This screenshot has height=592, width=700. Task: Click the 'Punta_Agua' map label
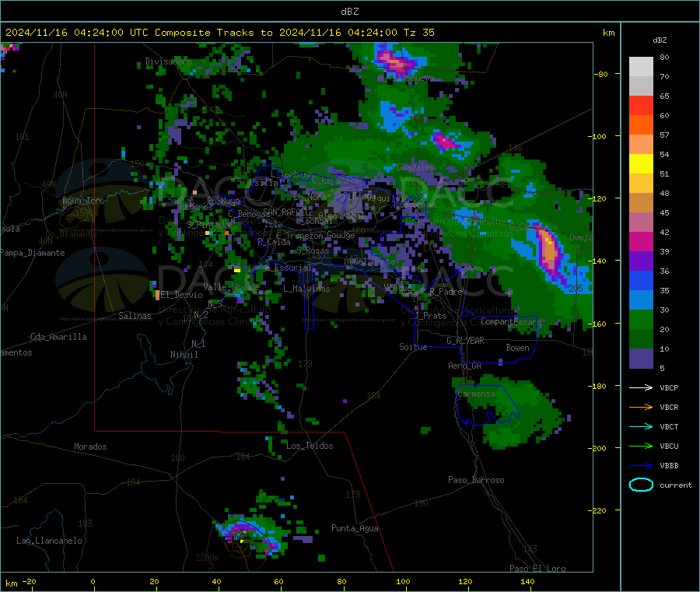pyautogui.click(x=355, y=528)
